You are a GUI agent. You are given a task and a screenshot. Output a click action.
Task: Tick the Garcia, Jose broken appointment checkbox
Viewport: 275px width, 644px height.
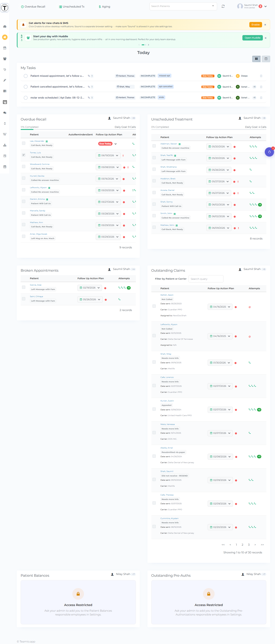click(x=24, y=287)
